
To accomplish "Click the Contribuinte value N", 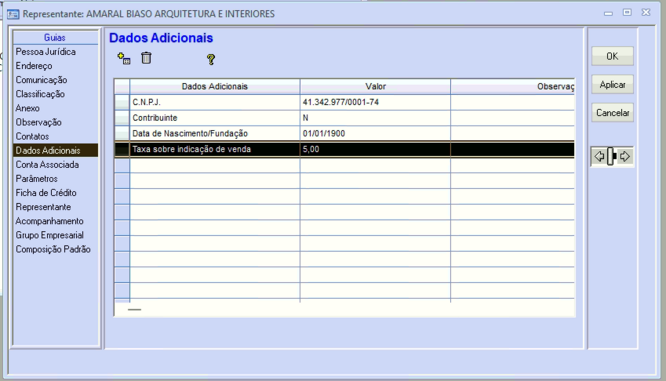I will pos(305,118).
